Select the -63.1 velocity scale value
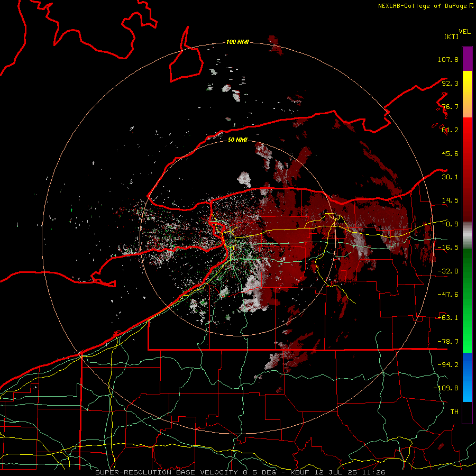Screen dimensions: 476x476 tap(448, 318)
